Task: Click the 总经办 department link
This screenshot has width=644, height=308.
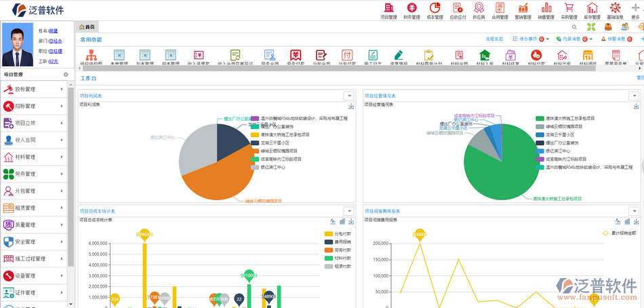Action: (x=56, y=41)
